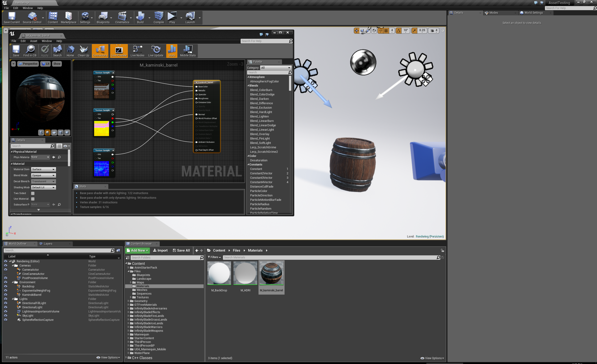
Task: Toggle visibility of SkyLight actor
Action: [x=5, y=316]
